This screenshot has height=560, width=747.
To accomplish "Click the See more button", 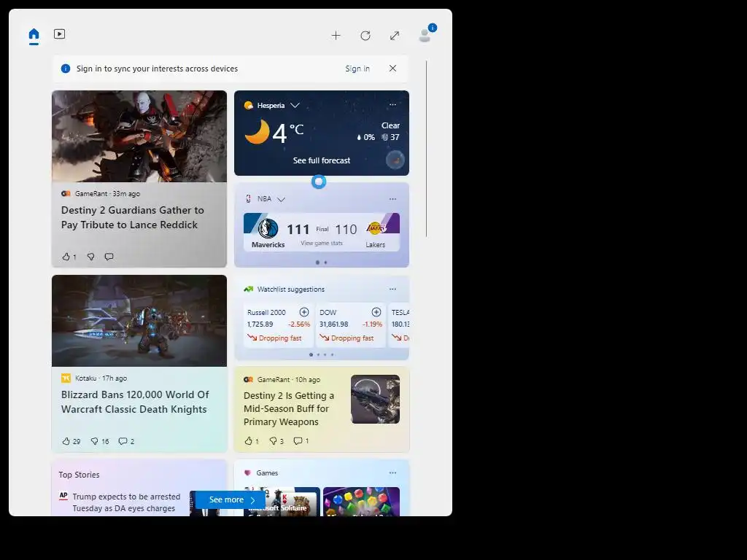I will click(231, 500).
